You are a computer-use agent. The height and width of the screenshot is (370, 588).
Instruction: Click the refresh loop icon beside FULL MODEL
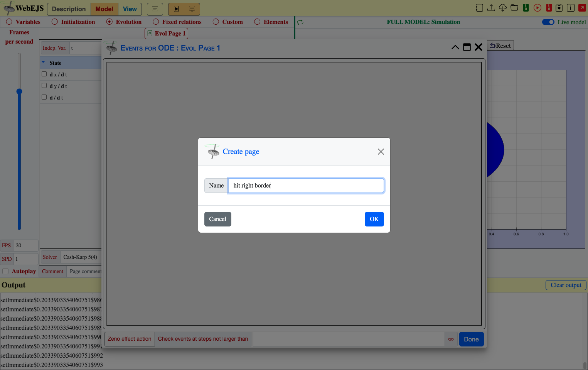pos(300,22)
